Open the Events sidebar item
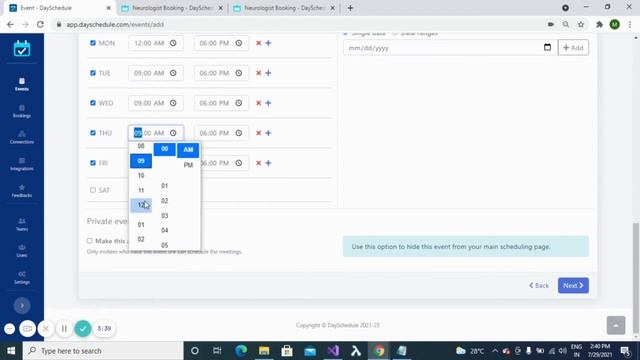 [22, 84]
